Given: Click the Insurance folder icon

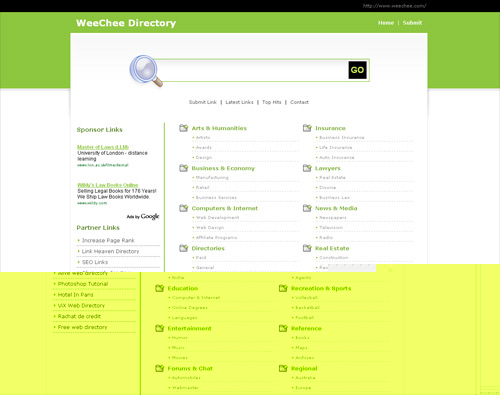Looking at the screenshot, I should 307,128.
